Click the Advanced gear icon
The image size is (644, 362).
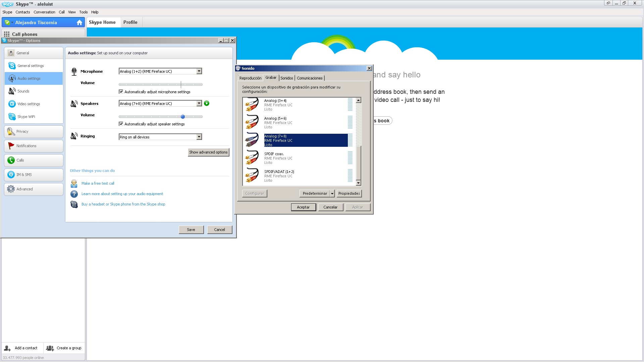pyautogui.click(x=11, y=189)
